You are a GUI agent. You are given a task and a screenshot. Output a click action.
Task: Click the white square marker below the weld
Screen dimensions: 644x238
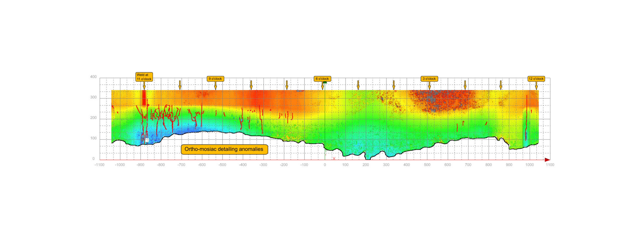pyautogui.click(x=147, y=140)
